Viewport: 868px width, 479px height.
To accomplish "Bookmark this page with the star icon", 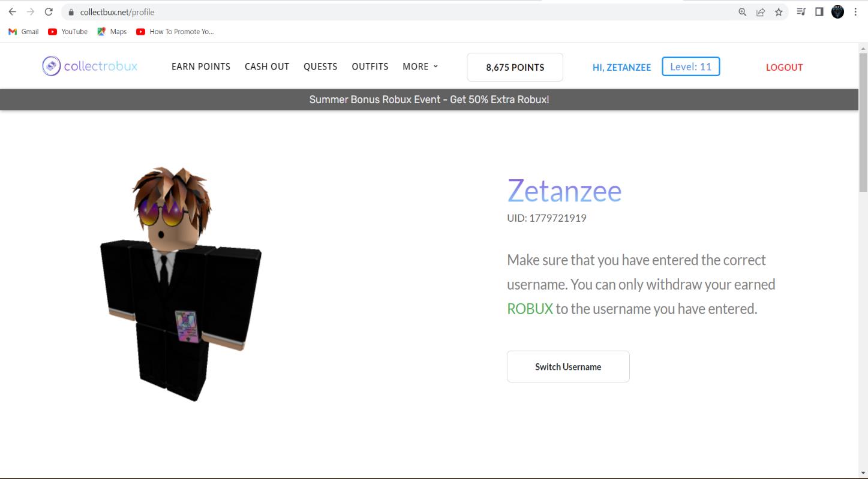I will (x=779, y=12).
